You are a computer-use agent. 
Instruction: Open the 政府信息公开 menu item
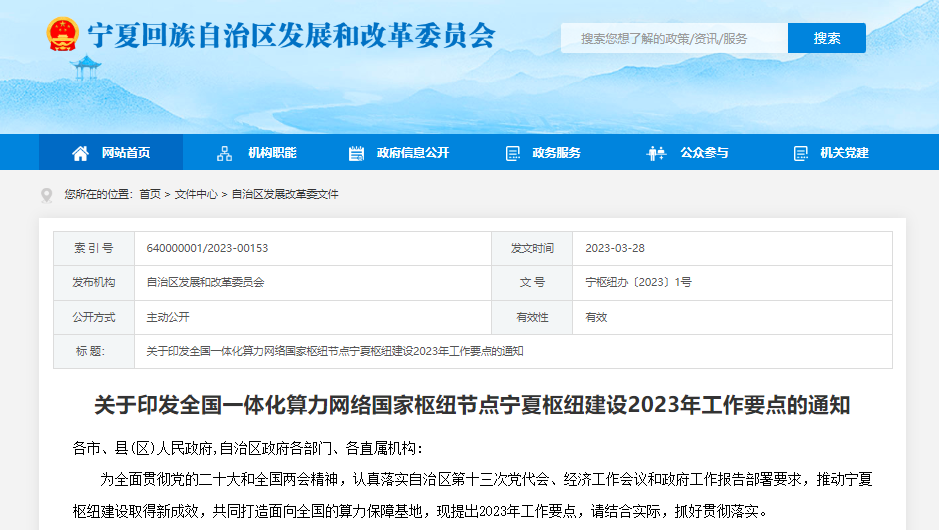coord(413,153)
